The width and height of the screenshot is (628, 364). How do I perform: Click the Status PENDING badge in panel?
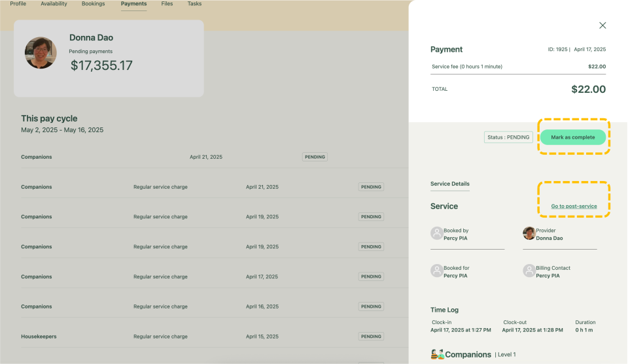(508, 137)
